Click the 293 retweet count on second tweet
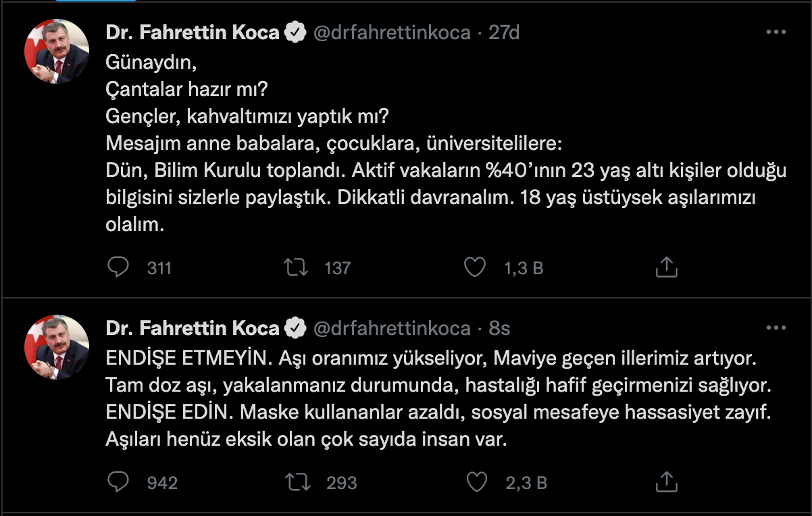 (x=341, y=483)
